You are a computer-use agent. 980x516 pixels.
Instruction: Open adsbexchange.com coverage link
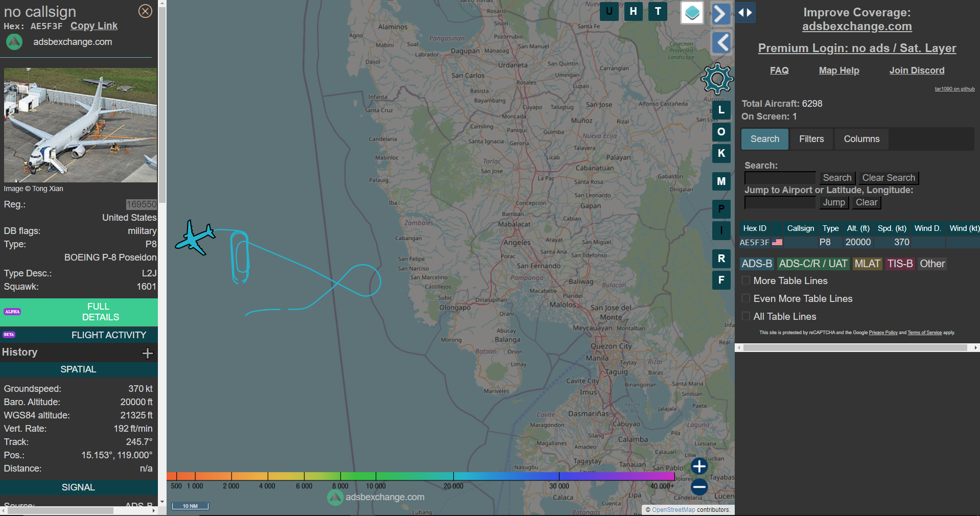[857, 27]
